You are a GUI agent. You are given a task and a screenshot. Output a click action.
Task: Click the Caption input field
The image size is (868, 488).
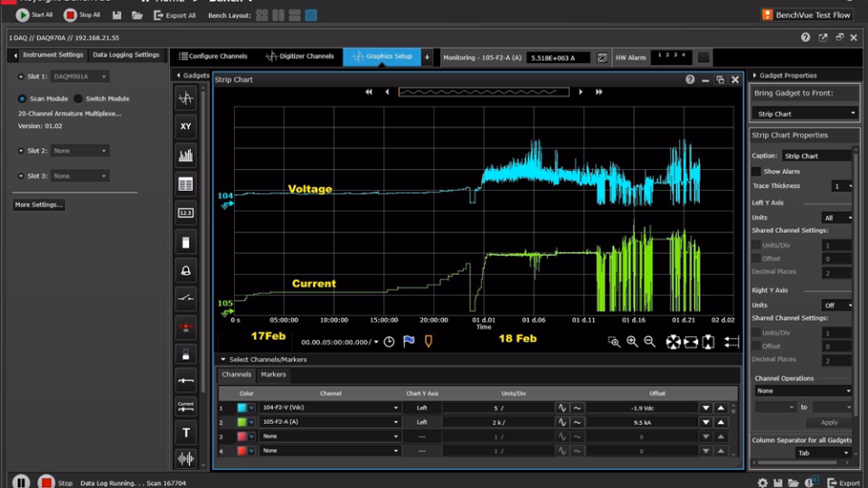pos(815,155)
